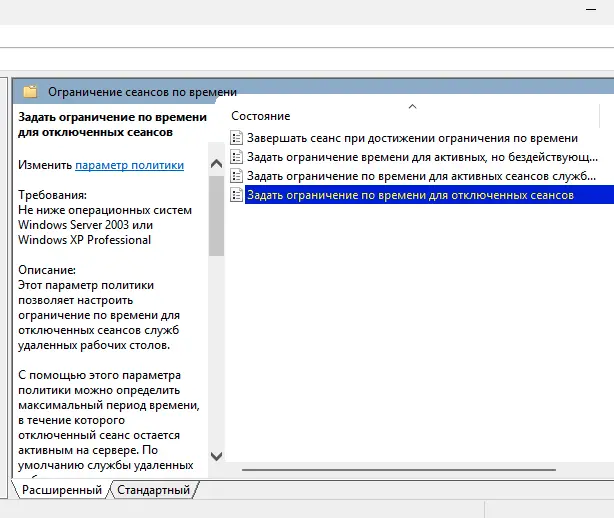Click the 'Описание:' heading text
The height and width of the screenshot is (518, 614).
click(x=47, y=270)
